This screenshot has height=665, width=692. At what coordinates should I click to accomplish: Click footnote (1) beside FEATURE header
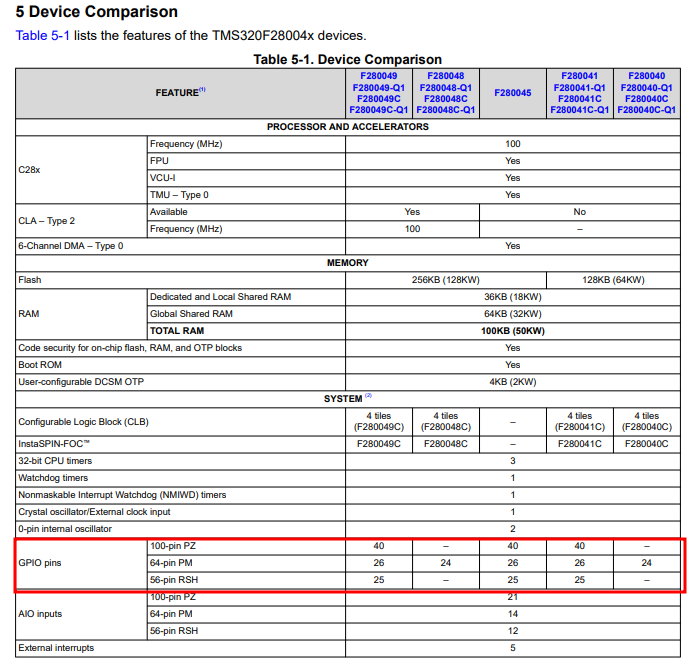pos(202,90)
